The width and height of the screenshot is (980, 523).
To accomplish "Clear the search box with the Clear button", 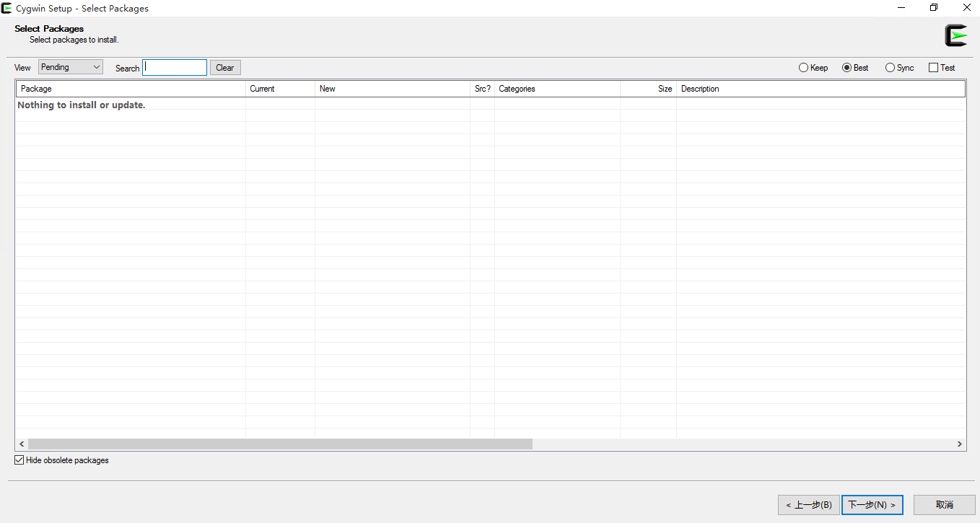I will pyautogui.click(x=225, y=68).
